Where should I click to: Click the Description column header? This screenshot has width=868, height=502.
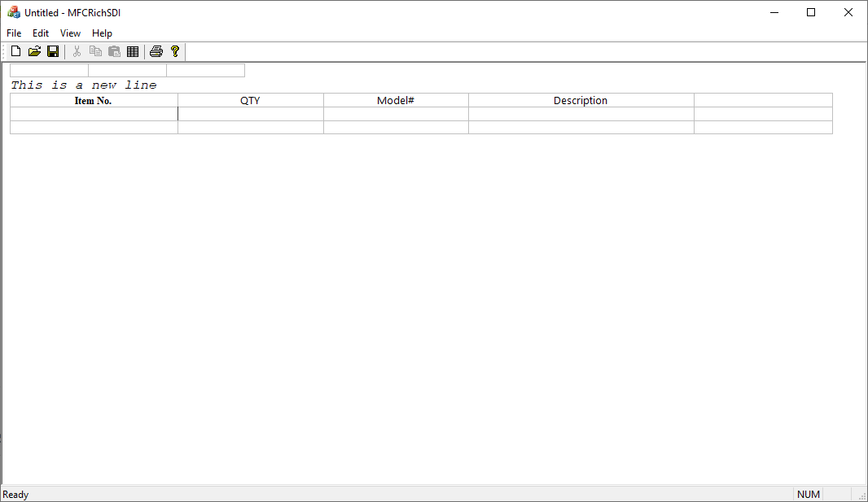pyautogui.click(x=581, y=100)
